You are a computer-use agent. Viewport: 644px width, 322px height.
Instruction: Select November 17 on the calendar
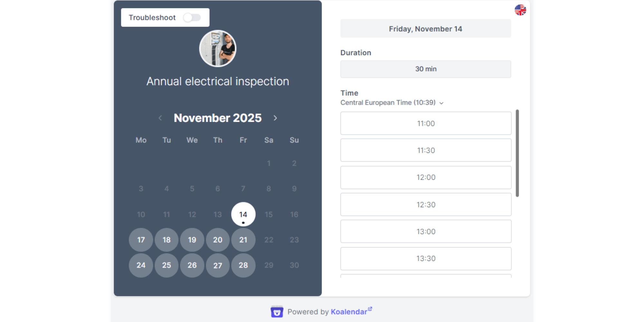[141, 240]
